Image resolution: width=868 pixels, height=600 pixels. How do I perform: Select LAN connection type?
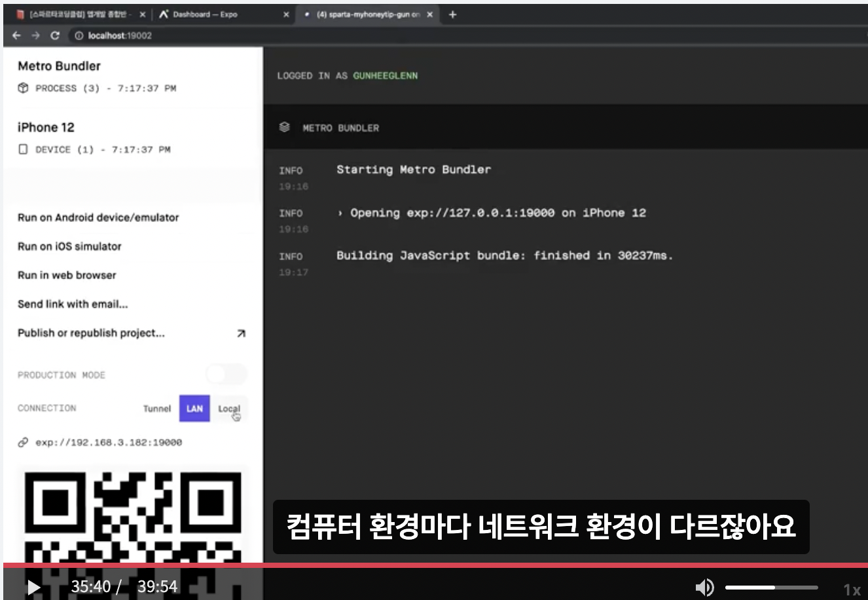tap(194, 409)
